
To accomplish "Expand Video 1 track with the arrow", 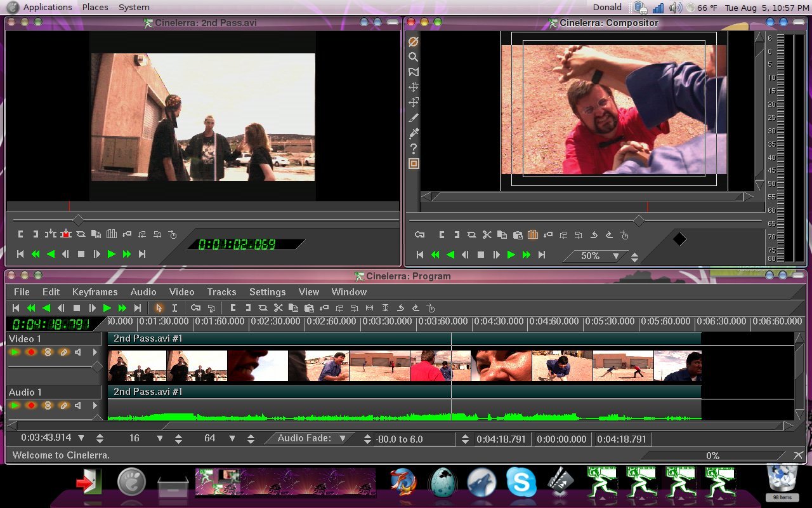I will coord(95,352).
